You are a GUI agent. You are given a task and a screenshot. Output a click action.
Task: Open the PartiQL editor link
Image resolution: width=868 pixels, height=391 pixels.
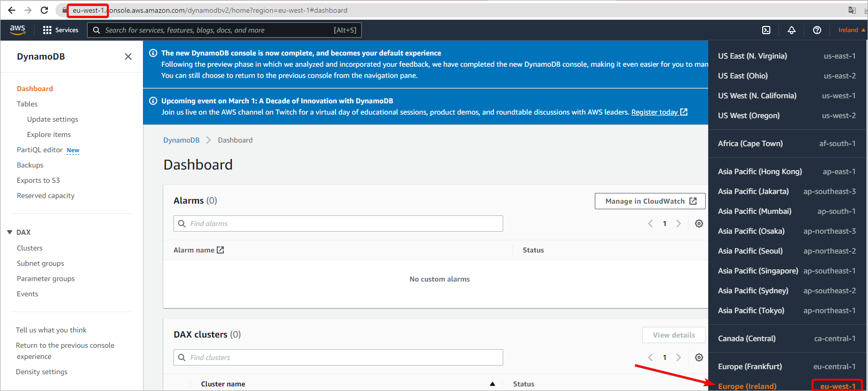point(40,150)
